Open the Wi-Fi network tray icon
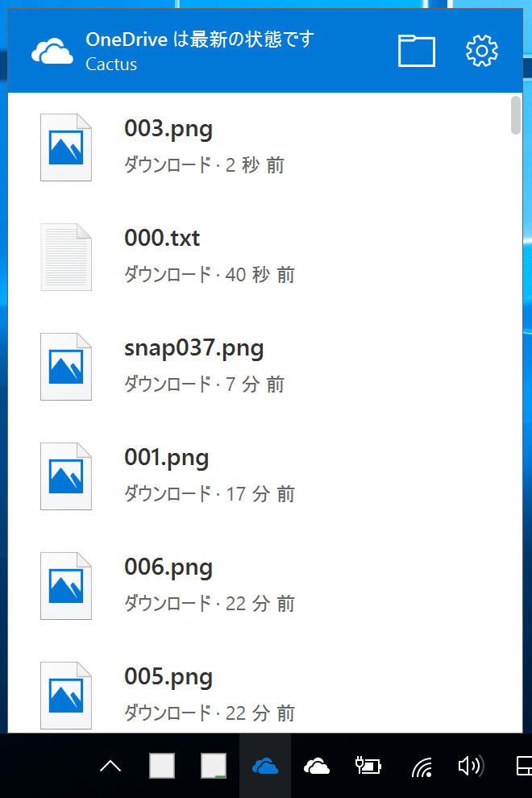The image size is (532, 798). (422, 767)
